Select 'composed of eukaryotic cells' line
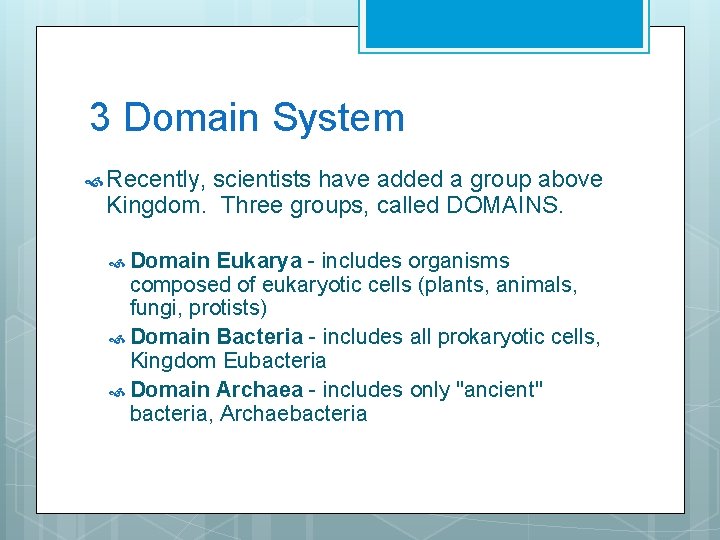The height and width of the screenshot is (540, 720). coord(354,285)
